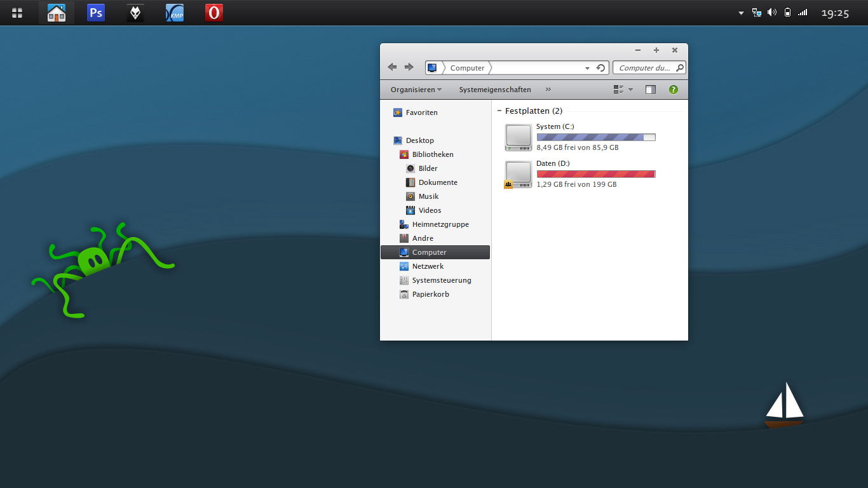
Task: Click the Festplatten (2) group header
Action: pyautogui.click(x=534, y=111)
